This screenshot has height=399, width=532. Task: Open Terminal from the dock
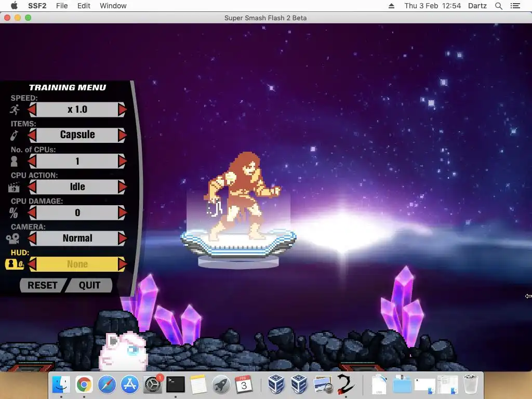click(x=176, y=384)
